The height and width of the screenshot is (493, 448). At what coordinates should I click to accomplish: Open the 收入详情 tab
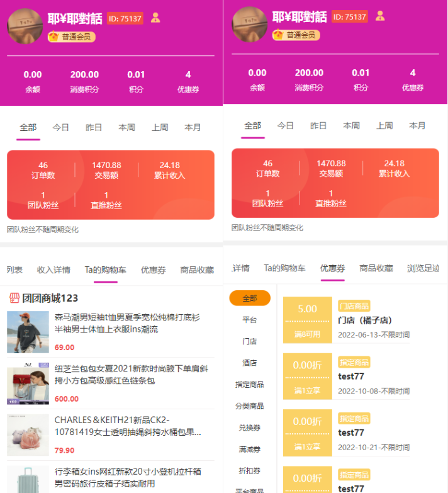tap(53, 270)
